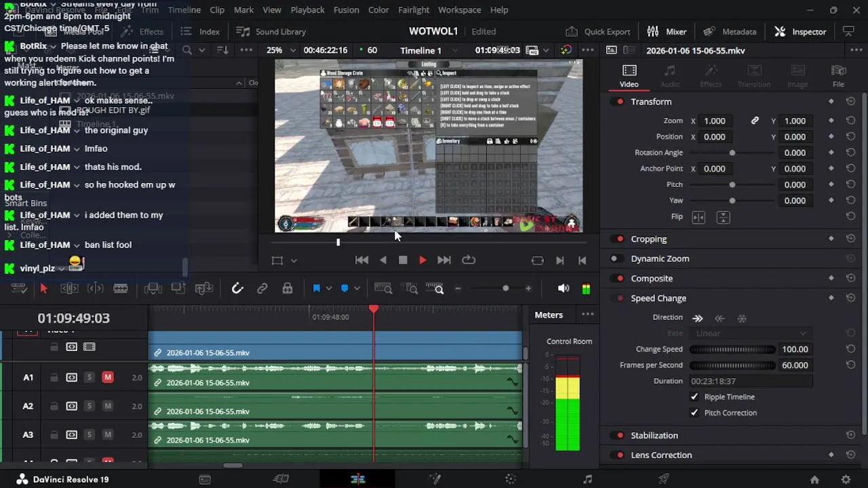This screenshot has height=488, width=868.
Task: Select the Trim edit mode tool
Action: pyautogui.click(x=69, y=289)
